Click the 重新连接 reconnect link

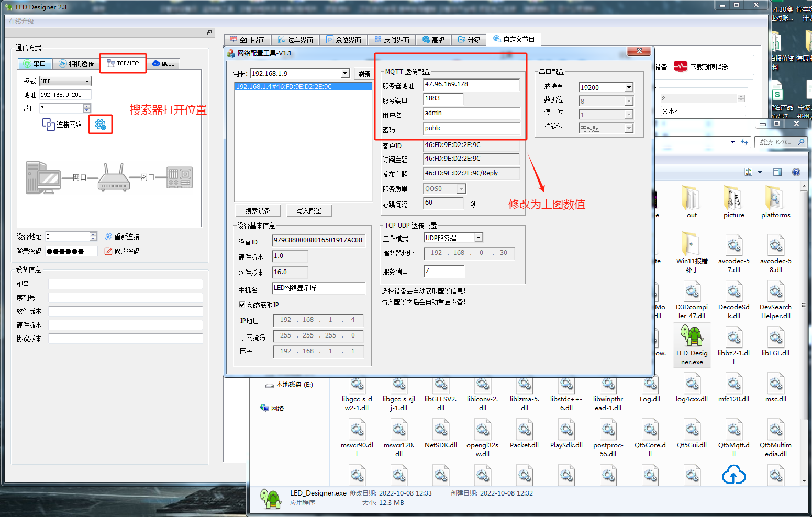coord(122,237)
